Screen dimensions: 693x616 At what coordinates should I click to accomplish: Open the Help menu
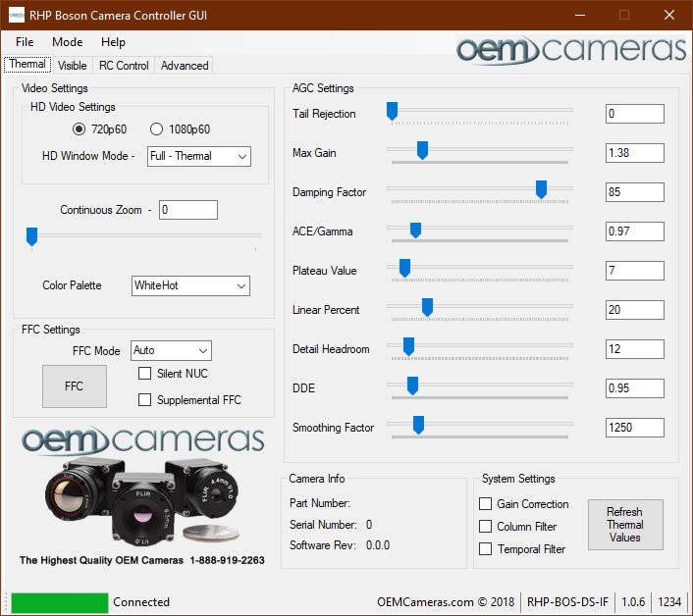(113, 42)
